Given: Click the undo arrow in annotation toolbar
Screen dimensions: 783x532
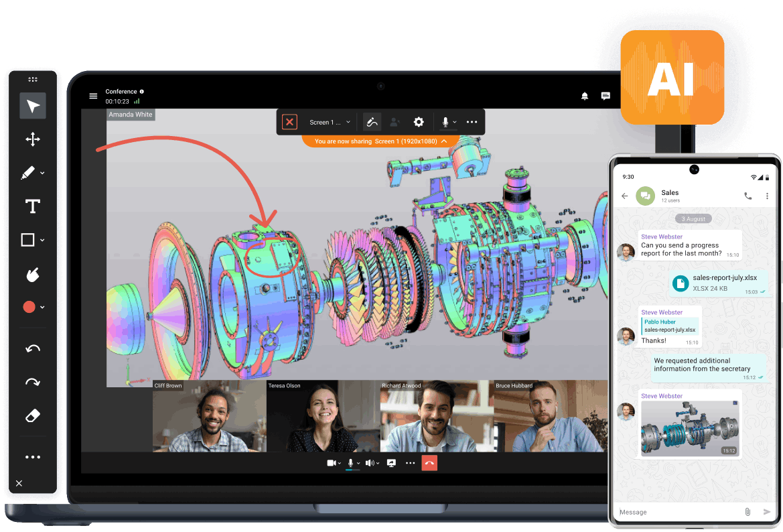Looking at the screenshot, I should [32, 348].
